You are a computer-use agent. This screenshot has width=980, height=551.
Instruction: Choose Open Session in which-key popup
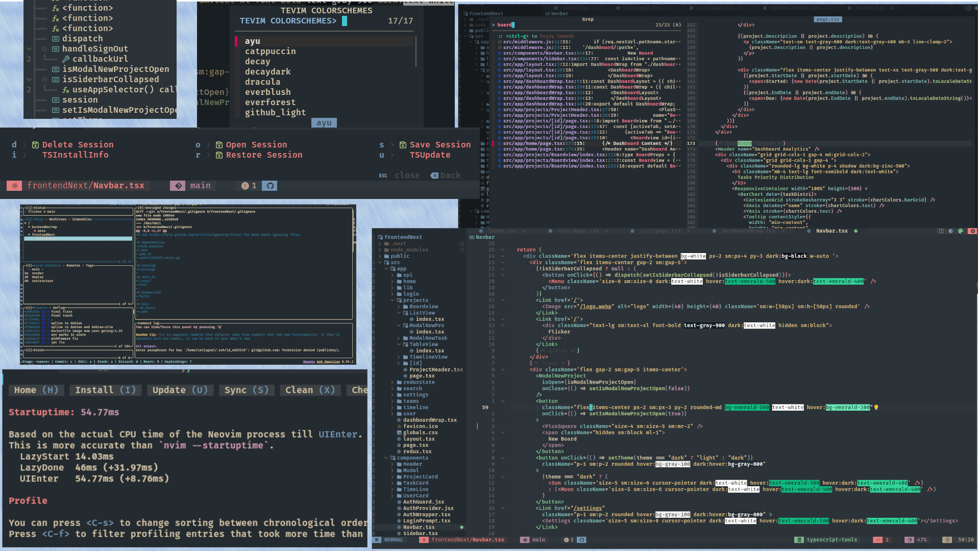pos(256,145)
